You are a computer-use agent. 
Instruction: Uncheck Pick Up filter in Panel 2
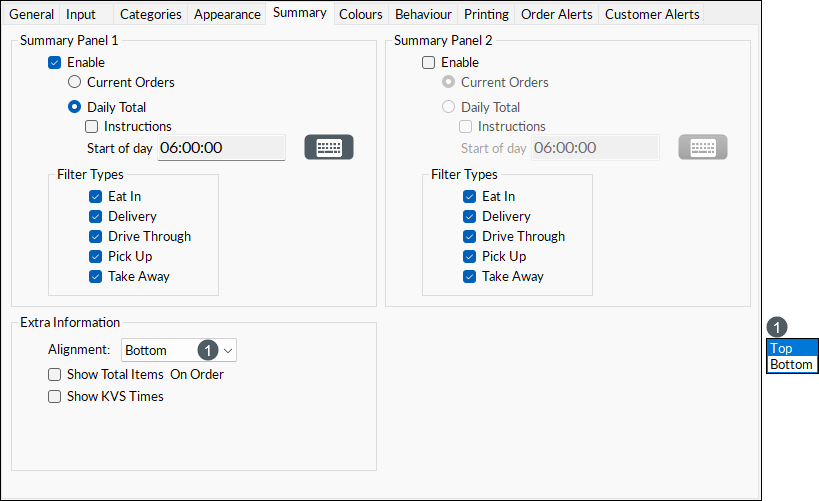click(x=470, y=257)
